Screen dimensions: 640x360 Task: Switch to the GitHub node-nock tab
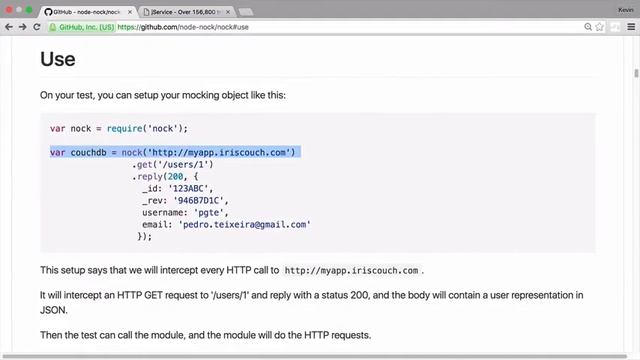click(x=87, y=12)
